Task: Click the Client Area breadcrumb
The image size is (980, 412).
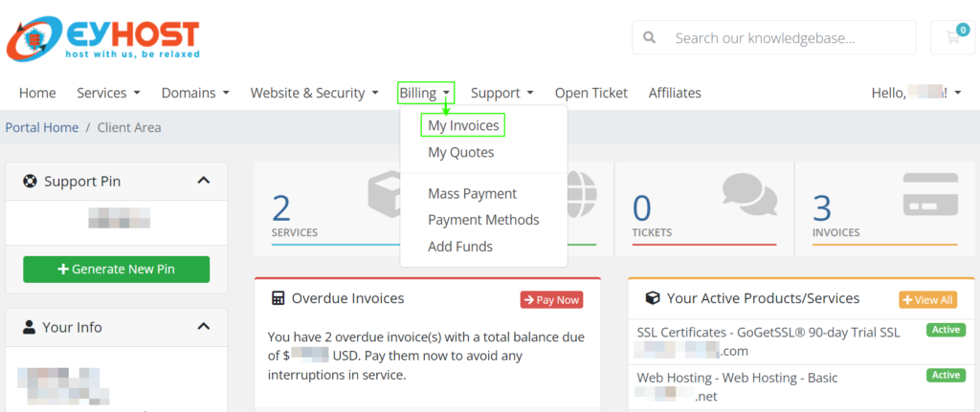Action: pyautogui.click(x=129, y=127)
